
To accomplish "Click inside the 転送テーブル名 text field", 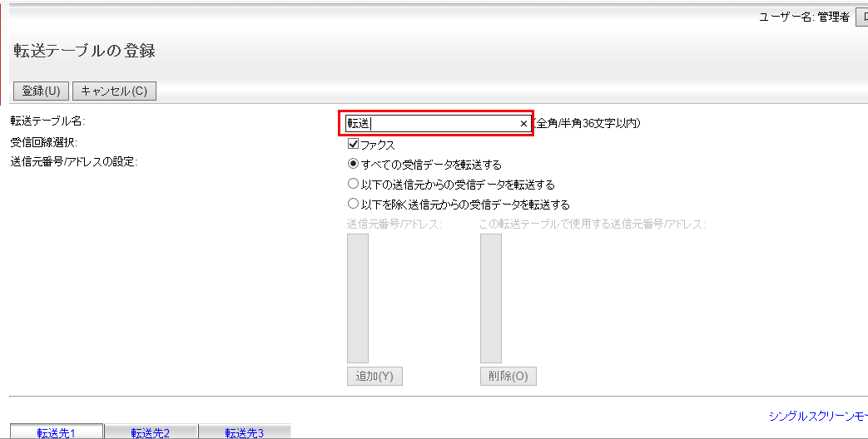I will pos(433,124).
